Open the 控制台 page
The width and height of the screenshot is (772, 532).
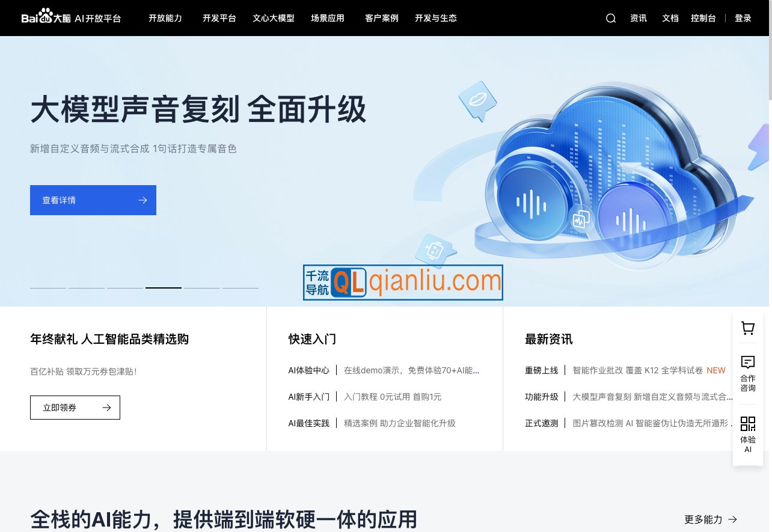[x=703, y=18]
